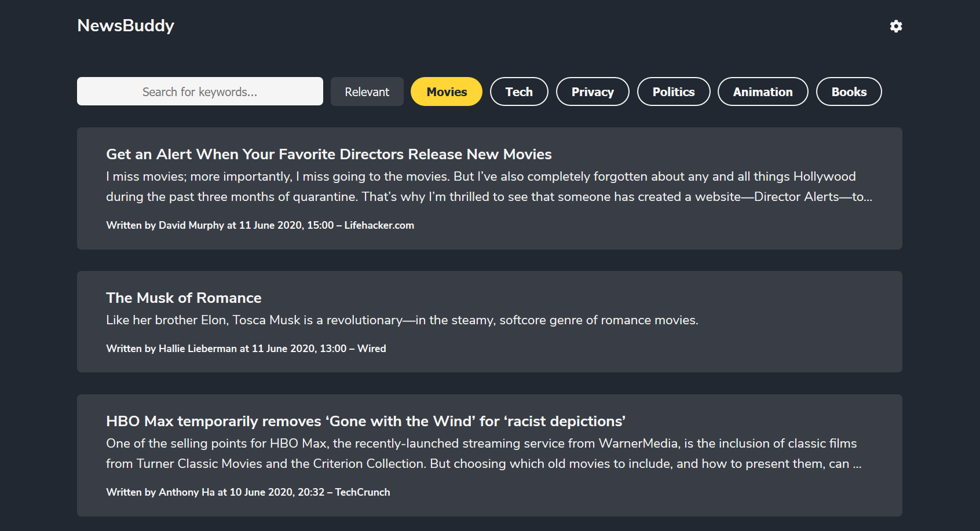Enable the Privacy category filter
This screenshot has width=980, height=531.
tap(592, 91)
